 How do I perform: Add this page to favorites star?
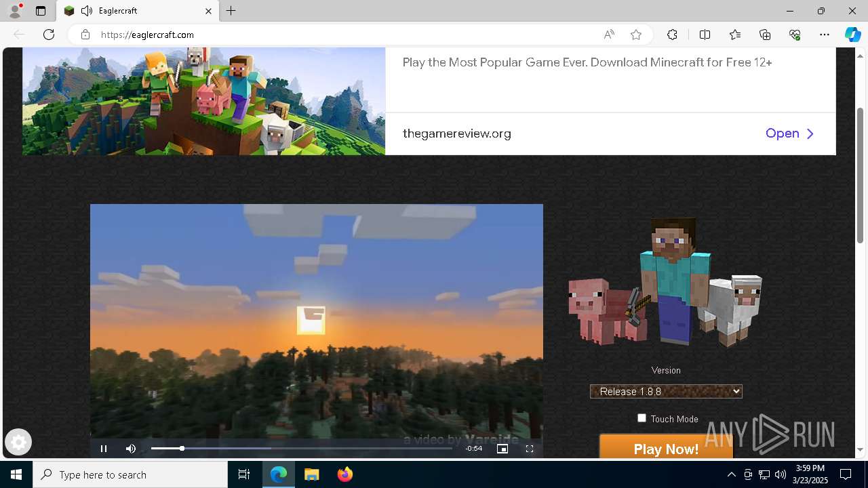636,35
